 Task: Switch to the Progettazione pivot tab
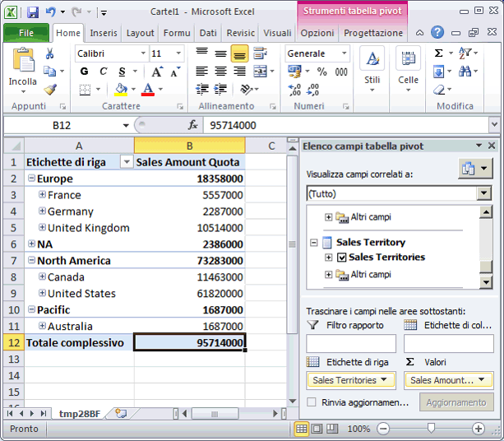pyautogui.click(x=373, y=33)
